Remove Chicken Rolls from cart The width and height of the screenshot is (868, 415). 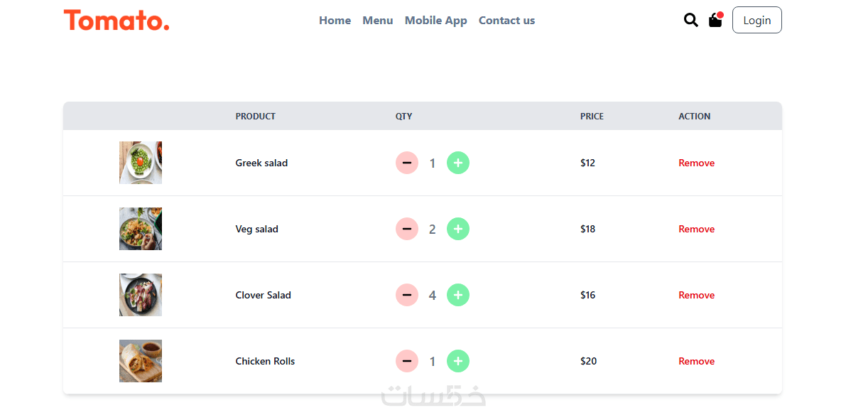coord(696,361)
